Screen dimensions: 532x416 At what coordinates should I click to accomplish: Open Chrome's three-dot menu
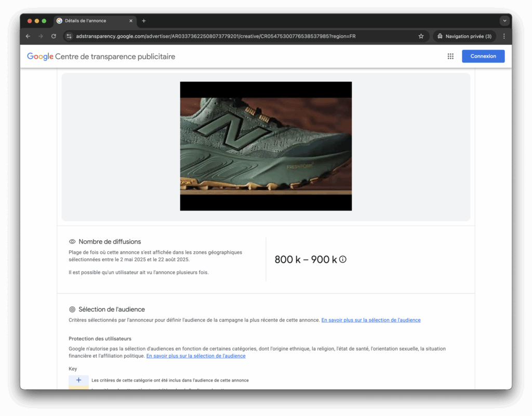tap(503, 36)
